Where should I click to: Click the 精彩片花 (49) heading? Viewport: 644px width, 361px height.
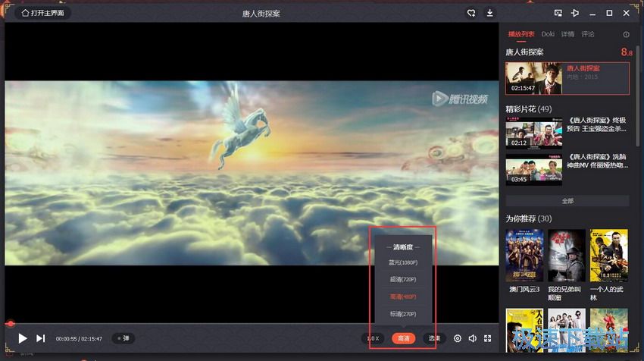click(529, 109)
